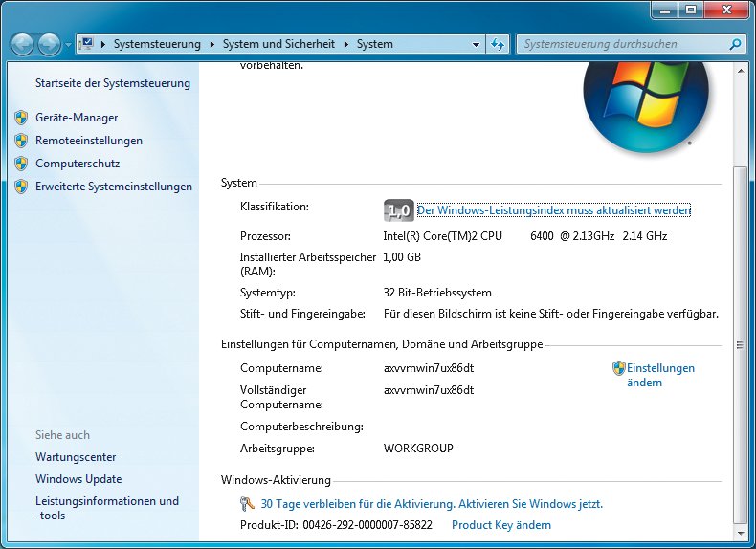Image resolution: width=756 pixels, height=549 pixels.
Task: Click the magnifier search icon
Action: pyautogui.click(x=735, y=44)
